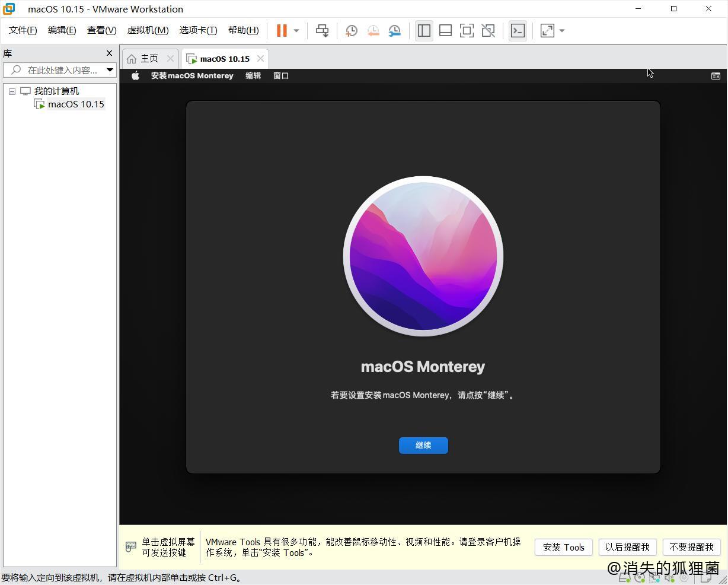Image resolution: width=728 pixels, height=585 pixels.
Task: Click the macOS Monterey circular logo
Action: (423, 256)
